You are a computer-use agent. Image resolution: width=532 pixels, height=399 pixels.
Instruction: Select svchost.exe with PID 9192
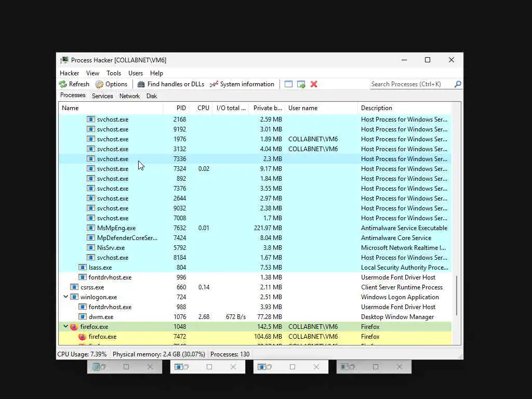(x=255, y=129)
